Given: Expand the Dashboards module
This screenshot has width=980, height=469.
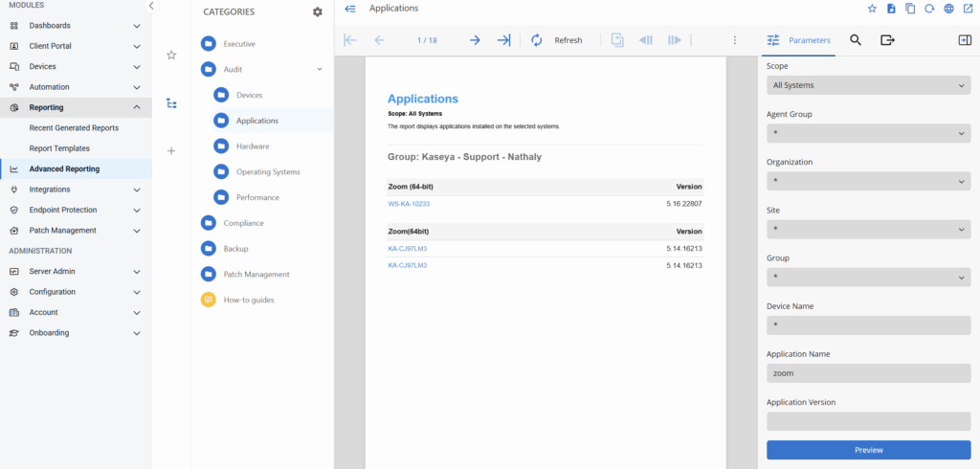Looking at the screenshot, I should coord(137,26).
